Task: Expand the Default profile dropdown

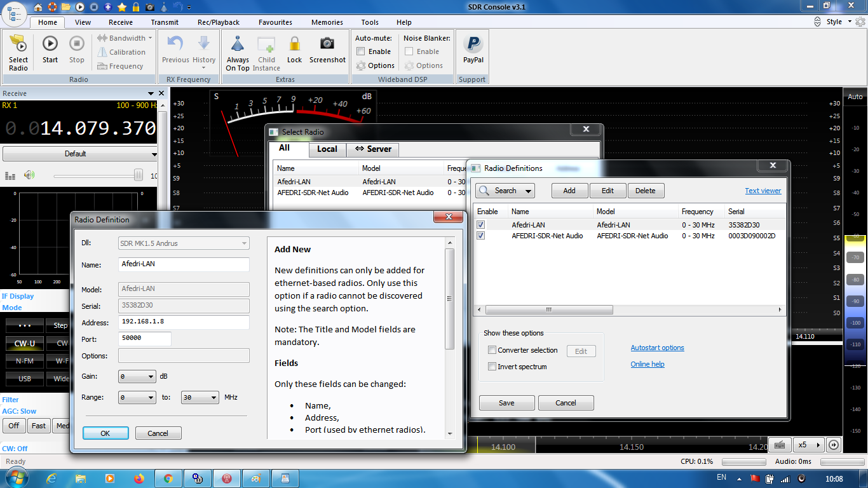Action: pos(80,154)
